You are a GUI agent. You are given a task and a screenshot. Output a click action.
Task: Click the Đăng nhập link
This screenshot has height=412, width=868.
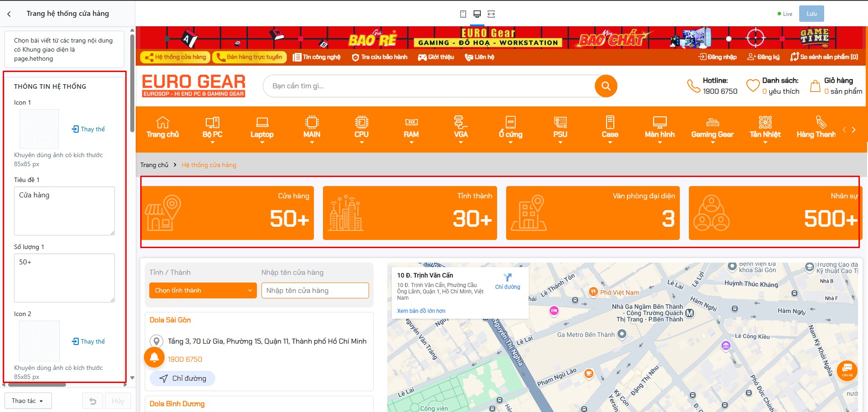[718, 57]
